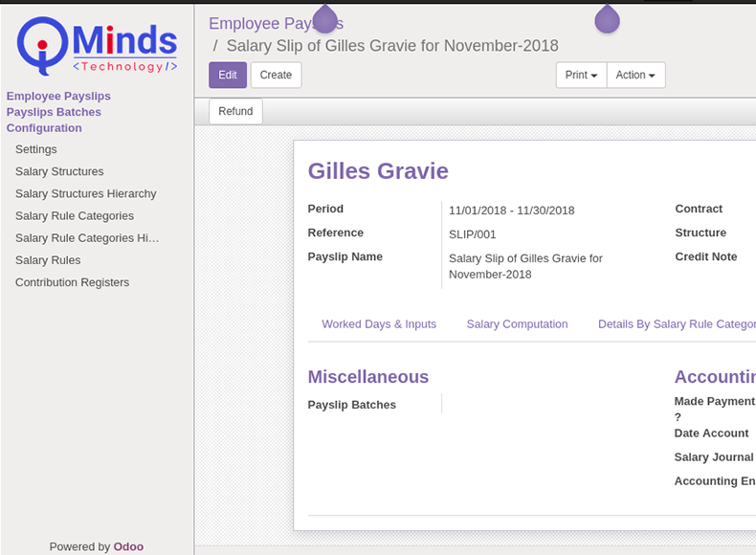Follow the Odoo link in footer
This screenshot has height=555, width=756.
pyautogui.click(x=128, y=546)
